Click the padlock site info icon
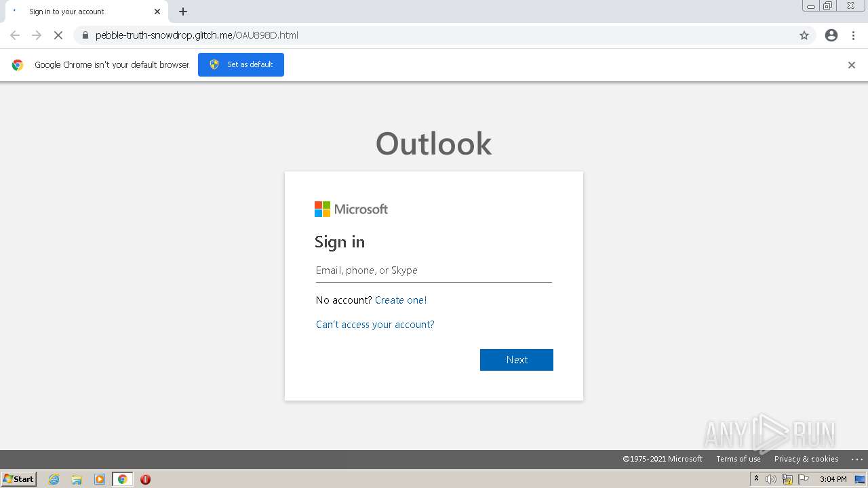Viewport: 868px width, 488px height. 85,35
